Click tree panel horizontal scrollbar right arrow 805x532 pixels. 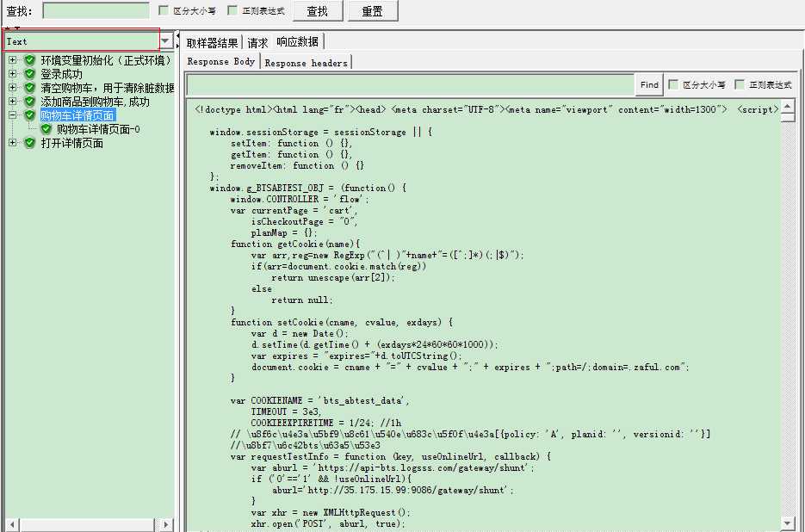coord(165,525)
